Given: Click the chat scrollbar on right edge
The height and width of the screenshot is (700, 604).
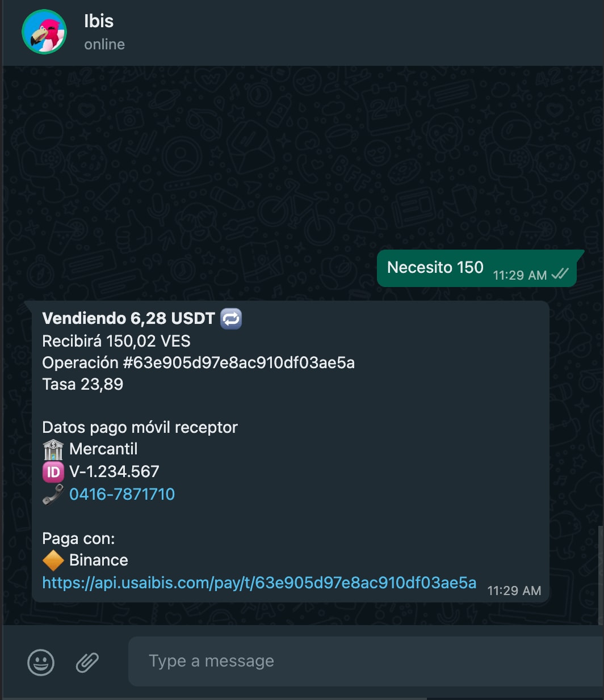Looking at the screenshot, I should [x=601, y=573].
